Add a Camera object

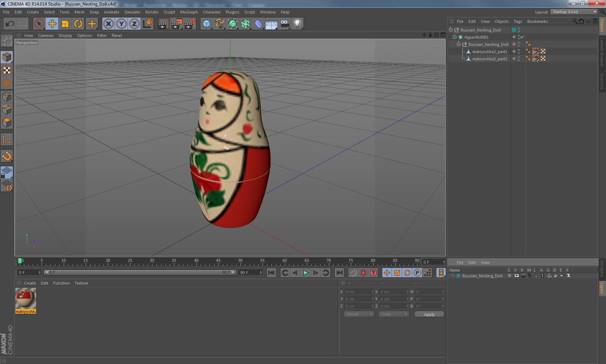285,24
